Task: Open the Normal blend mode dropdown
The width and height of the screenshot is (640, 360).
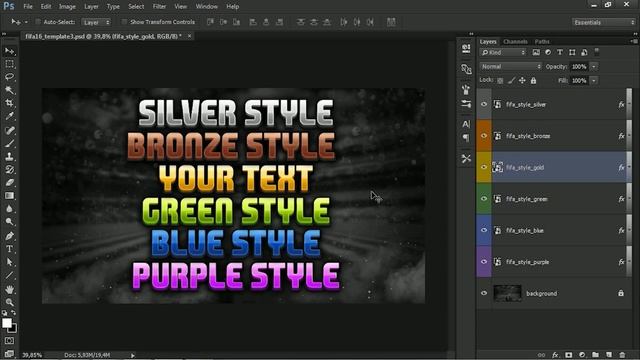Action: [x=511, y=66]
